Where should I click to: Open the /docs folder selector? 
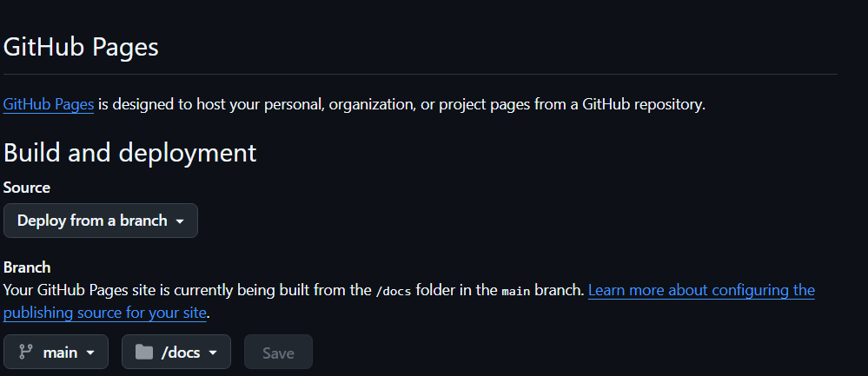pyautogui.click(x=176, y=353)
